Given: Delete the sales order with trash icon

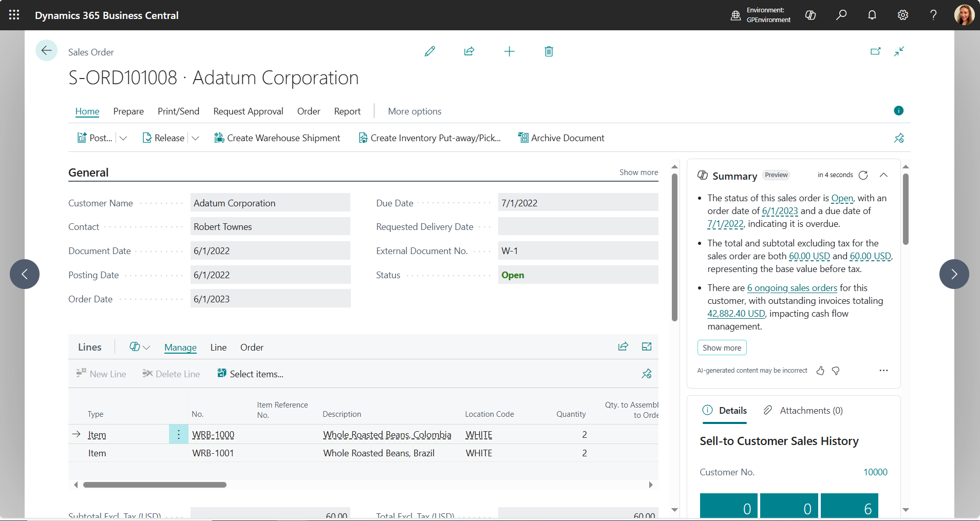Looking at the screenshot, I should 549,51.
